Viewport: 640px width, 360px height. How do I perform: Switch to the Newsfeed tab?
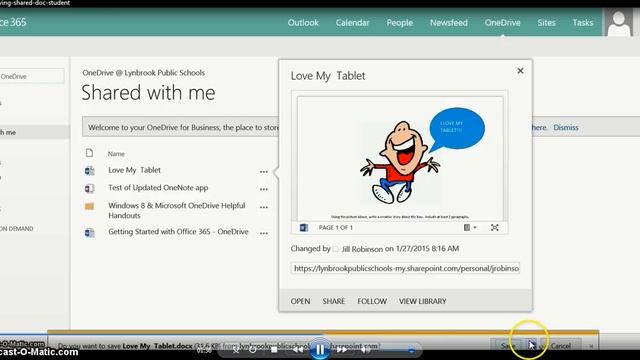[x=449, y=23]
